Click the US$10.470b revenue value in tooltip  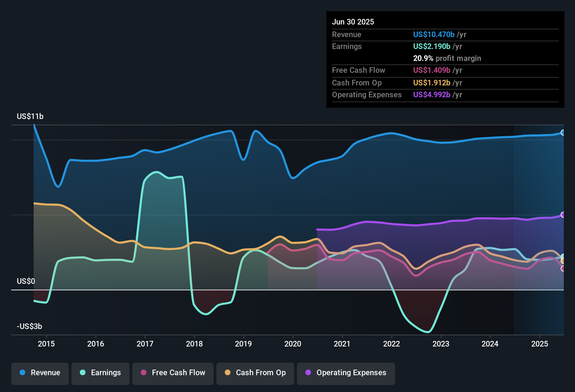coord(434,34)
